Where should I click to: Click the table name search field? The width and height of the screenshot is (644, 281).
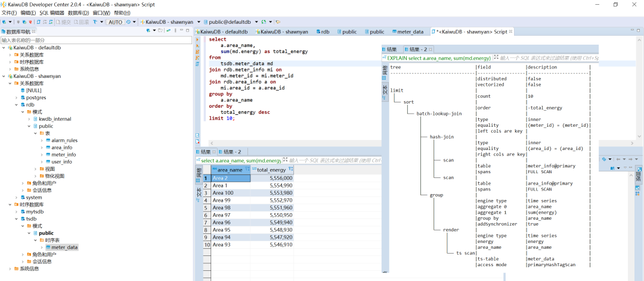(95, 40)
